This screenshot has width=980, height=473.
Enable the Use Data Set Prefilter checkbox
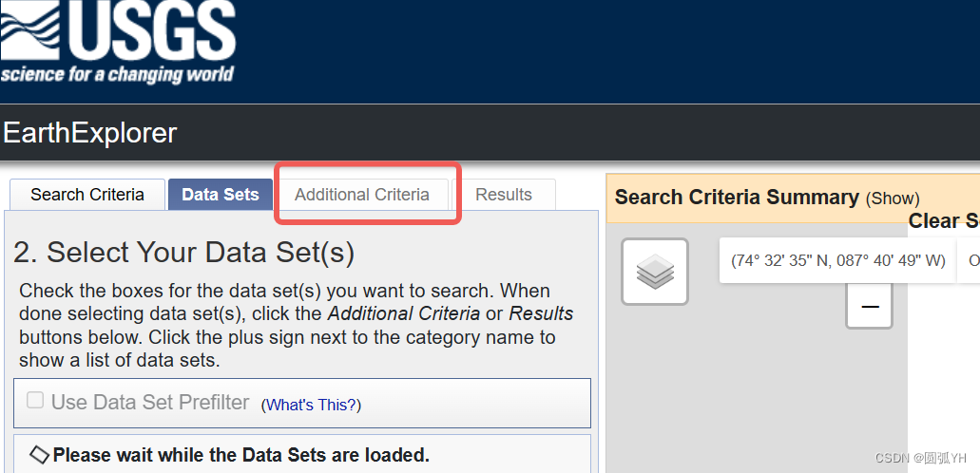(x=35, y=401)
